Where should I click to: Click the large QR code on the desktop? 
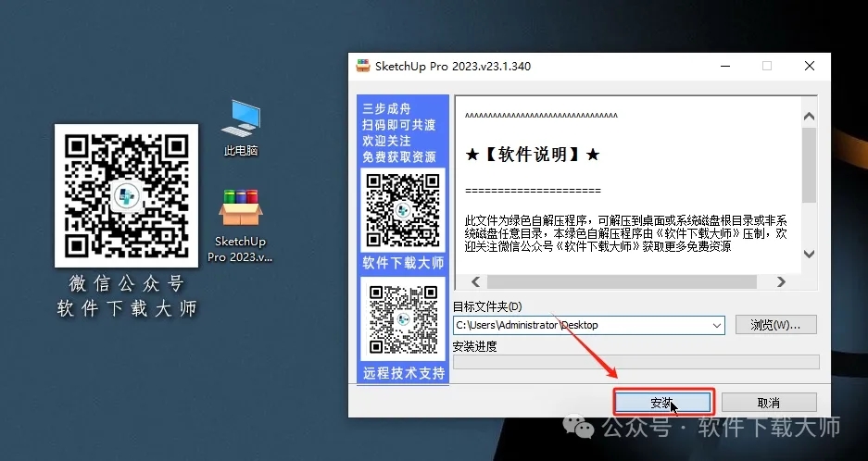point(126,195)
